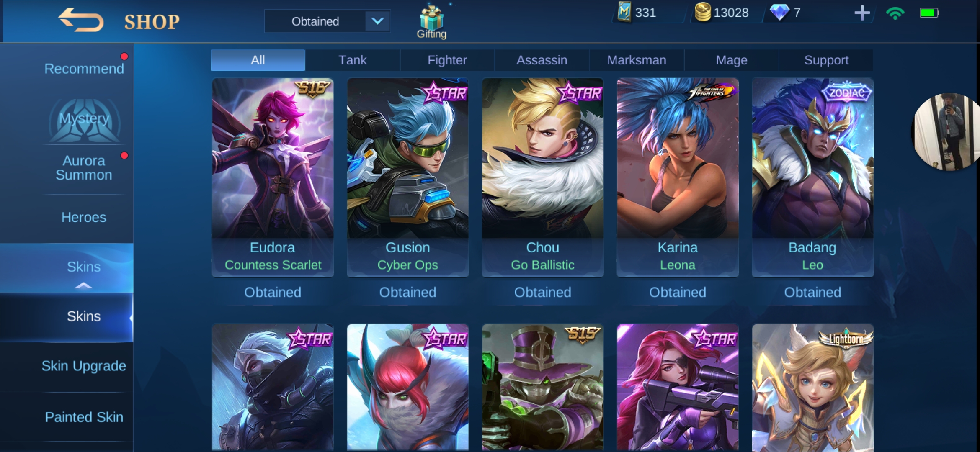Select the Eudora Countess Scarlet skin card
Screen dimensions: 980x452
click(273, 177)
